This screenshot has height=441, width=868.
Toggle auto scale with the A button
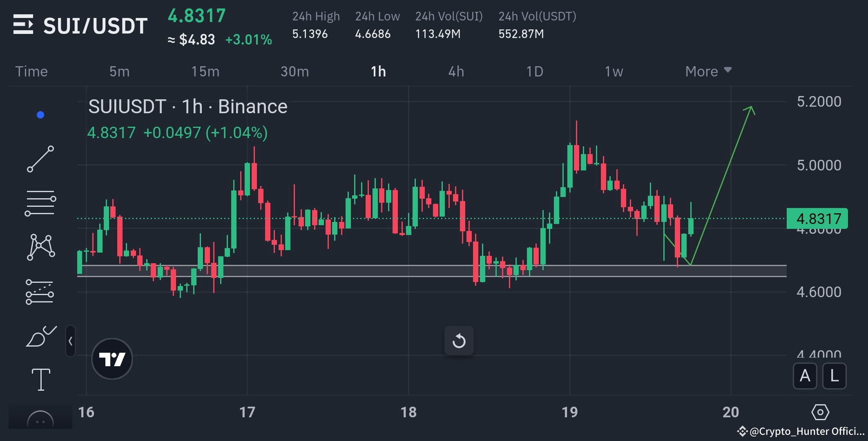(x=805, y=376)
